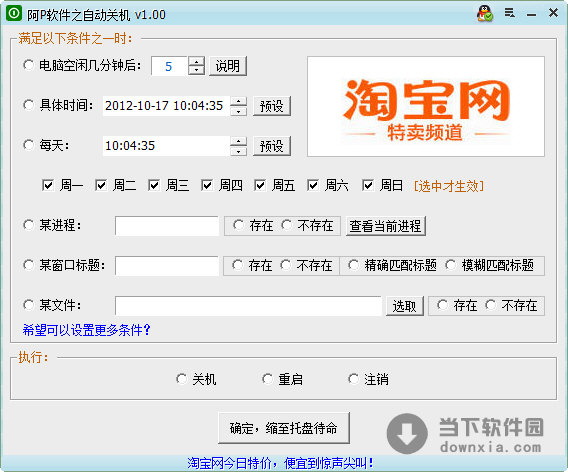
Task: Decrease idle minutes with down arrow
Action: [196, 70]
